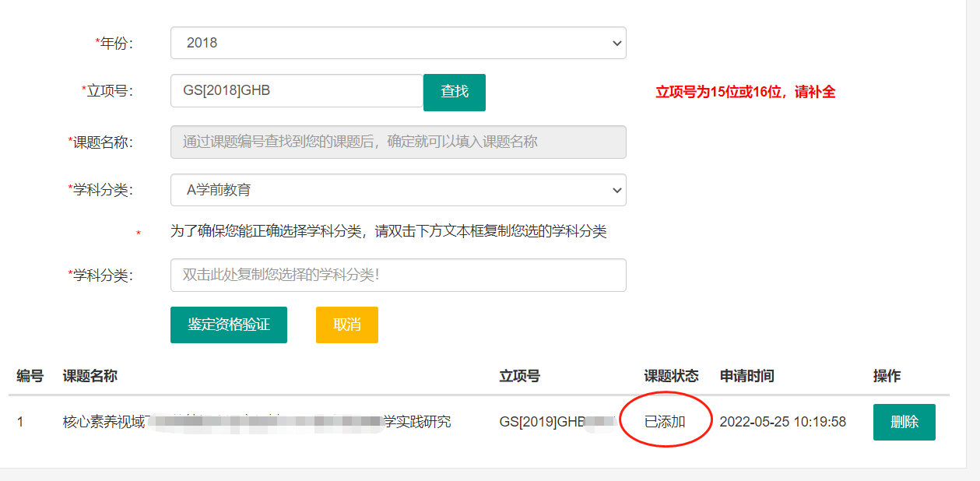
Task: Click the greyed-out 课题名称 field
Action: pyautogui.click(x=398, y=142)
